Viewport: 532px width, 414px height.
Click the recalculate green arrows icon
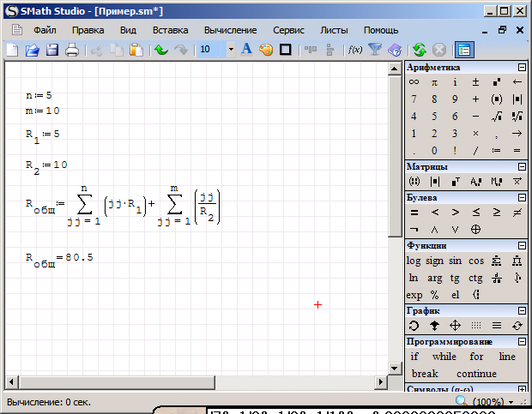click(420, 50)
